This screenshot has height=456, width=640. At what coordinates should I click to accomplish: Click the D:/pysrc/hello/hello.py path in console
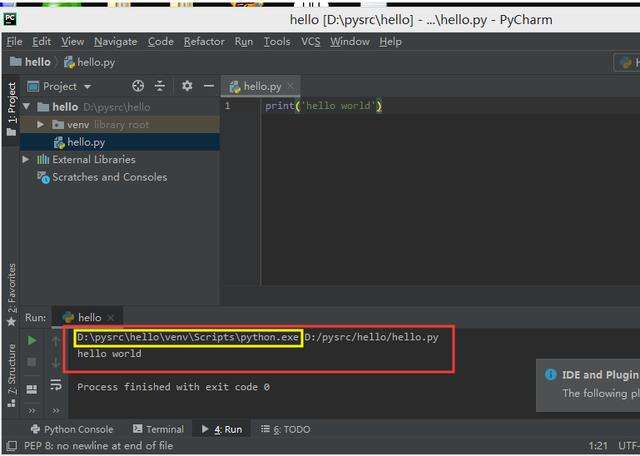(x=371, y=337)
